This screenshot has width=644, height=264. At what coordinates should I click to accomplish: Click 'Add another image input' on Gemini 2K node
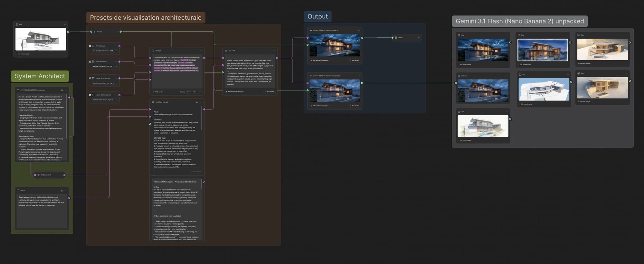click(319, 106)
